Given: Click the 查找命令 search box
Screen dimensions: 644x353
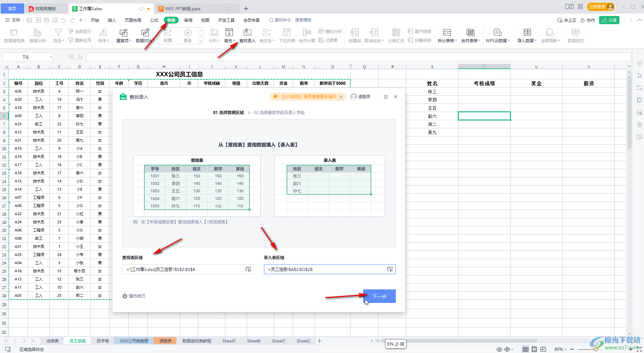Looking at the screenshot, I should tap(290, 20).
